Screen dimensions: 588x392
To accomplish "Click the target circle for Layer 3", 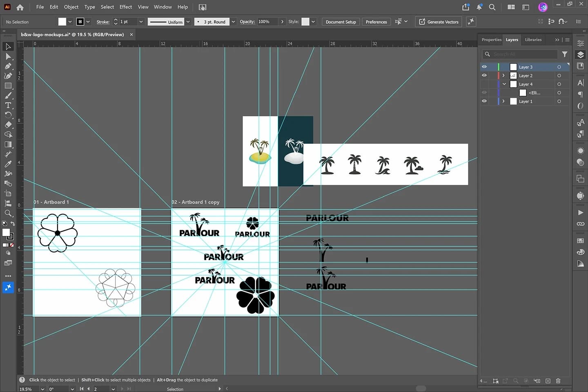I will tap(559, 67).
